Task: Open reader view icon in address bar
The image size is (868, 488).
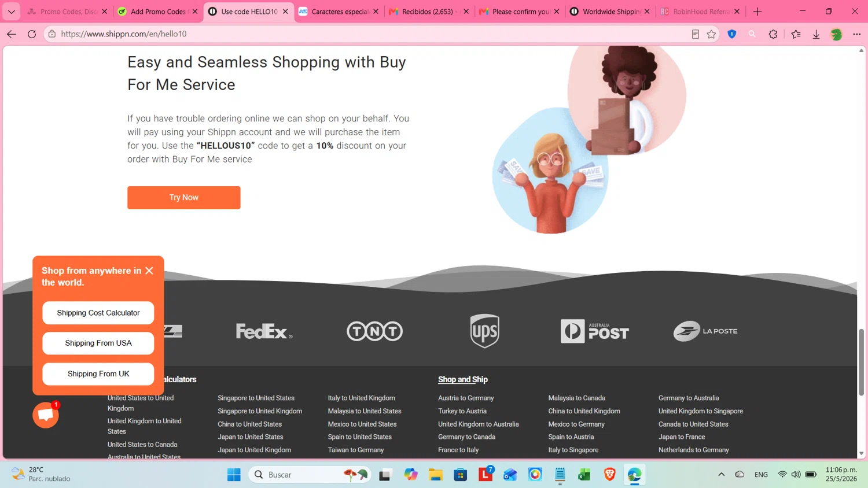Action: 696,34
